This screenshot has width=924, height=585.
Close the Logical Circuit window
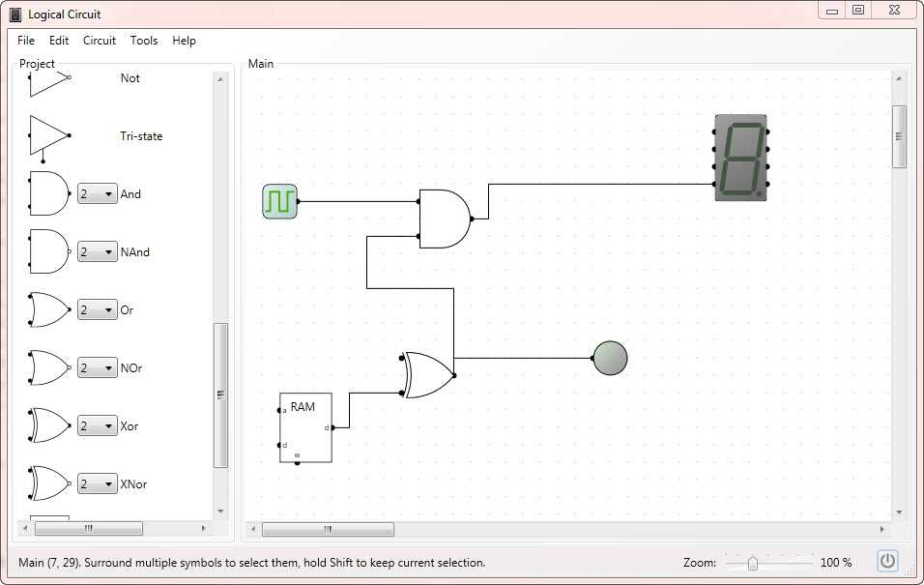[895, 10]
